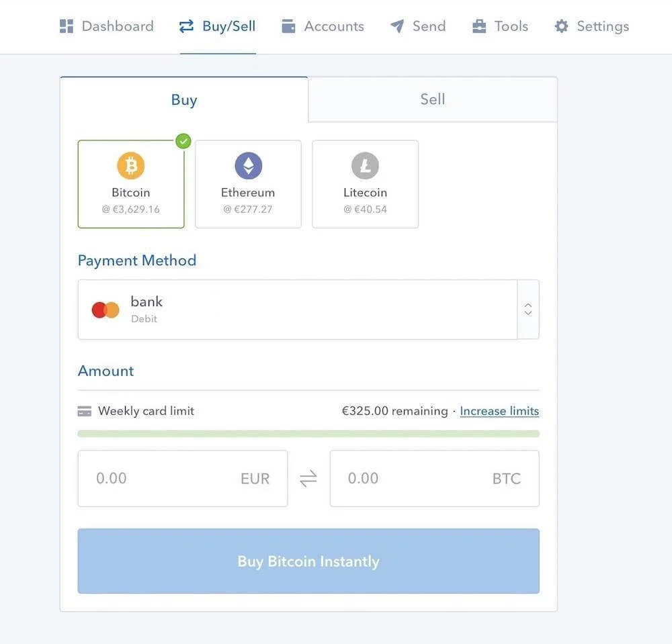Click the Settings gear icon
Image resolution: width=672 pixels, height=644 pixels.
[561, 26]
